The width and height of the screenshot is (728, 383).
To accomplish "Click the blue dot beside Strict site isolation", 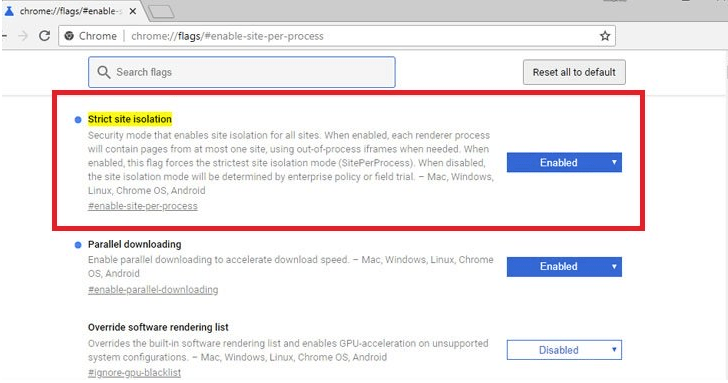I will [x=78, y=120].
